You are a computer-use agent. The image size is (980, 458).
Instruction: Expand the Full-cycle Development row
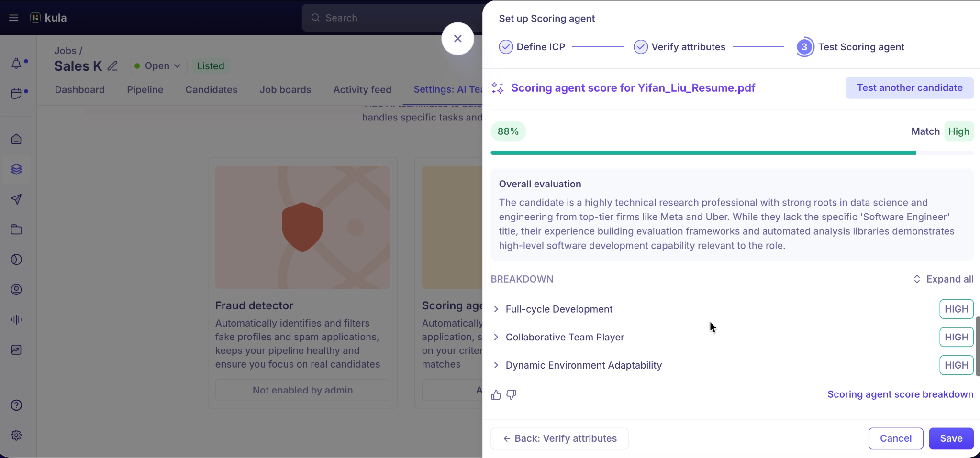coord(732,309)
